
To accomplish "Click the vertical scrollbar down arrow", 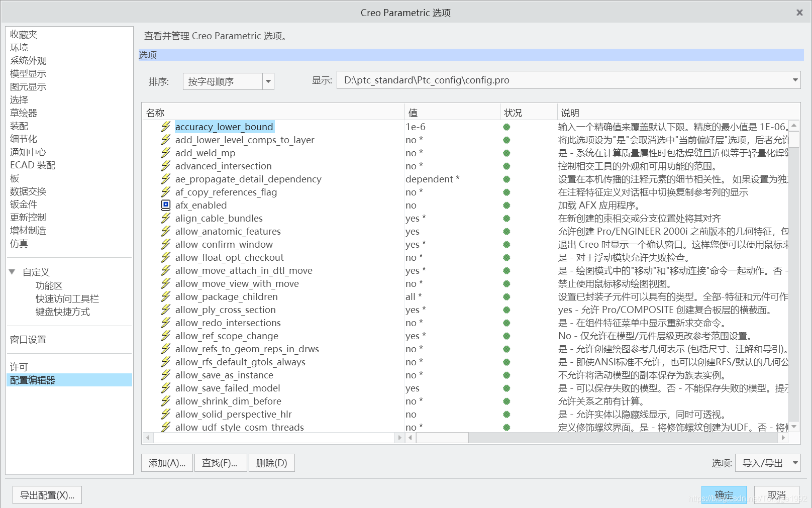I will tap(794, 427).
